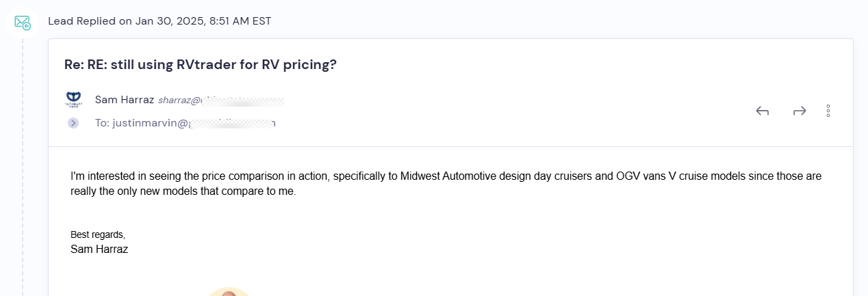Expand recipient details with the chevron
The height and width of the screenshot is (296, 868).
click(73, 123)
